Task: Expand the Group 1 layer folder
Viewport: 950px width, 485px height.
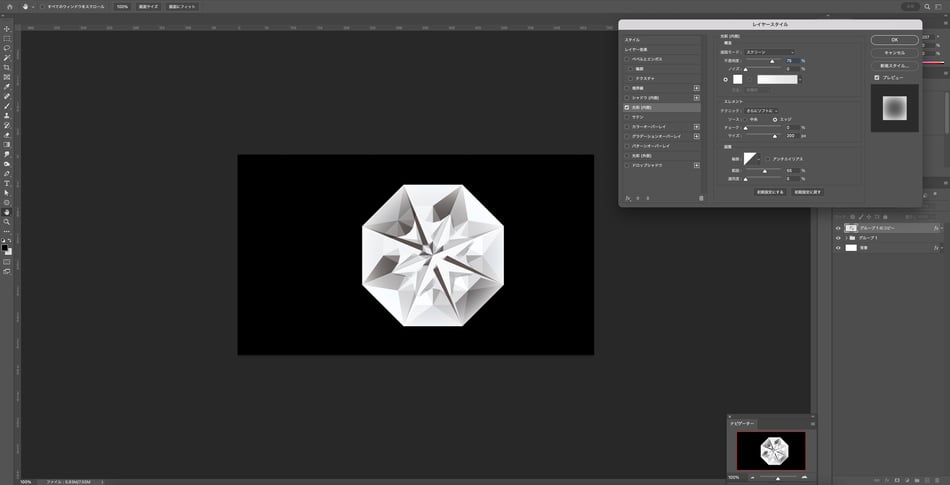Action: [847, 238]
